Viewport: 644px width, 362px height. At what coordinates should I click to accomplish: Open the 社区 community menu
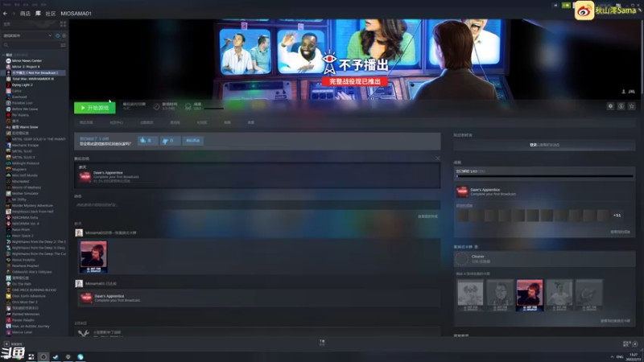coord(51,14)
